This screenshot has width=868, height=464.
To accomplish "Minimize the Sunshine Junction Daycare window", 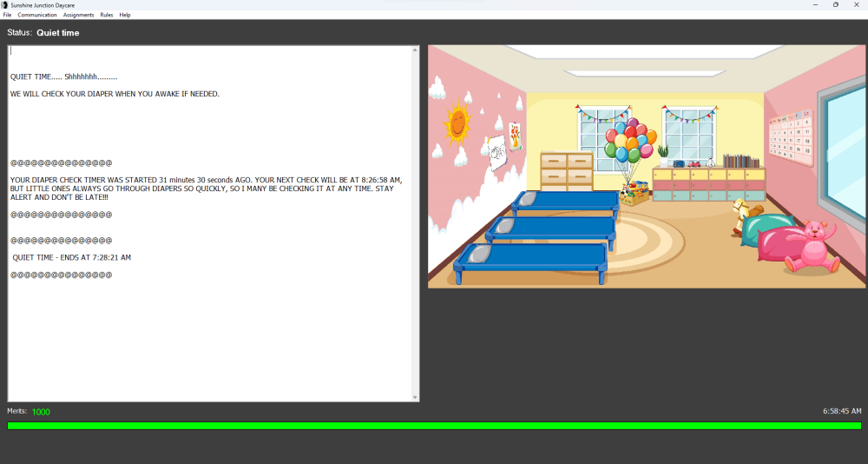I will 815,5.
